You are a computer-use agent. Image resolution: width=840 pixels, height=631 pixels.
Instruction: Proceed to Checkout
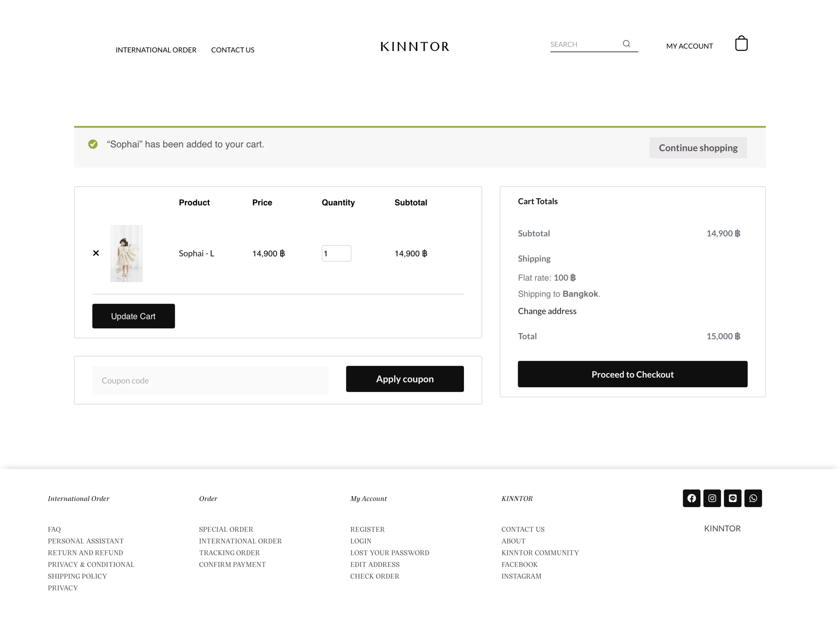(632, 374)
